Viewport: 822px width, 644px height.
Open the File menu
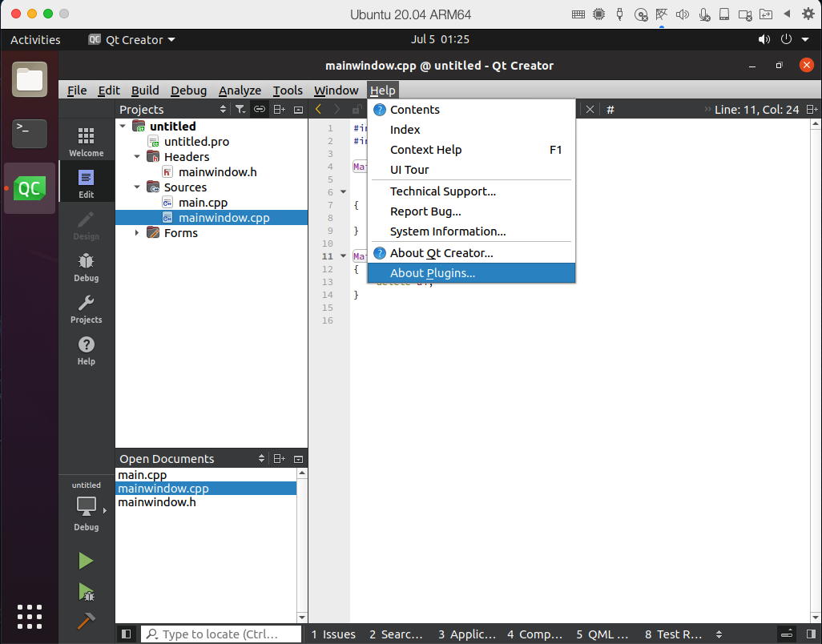click(x=77, y=91)
